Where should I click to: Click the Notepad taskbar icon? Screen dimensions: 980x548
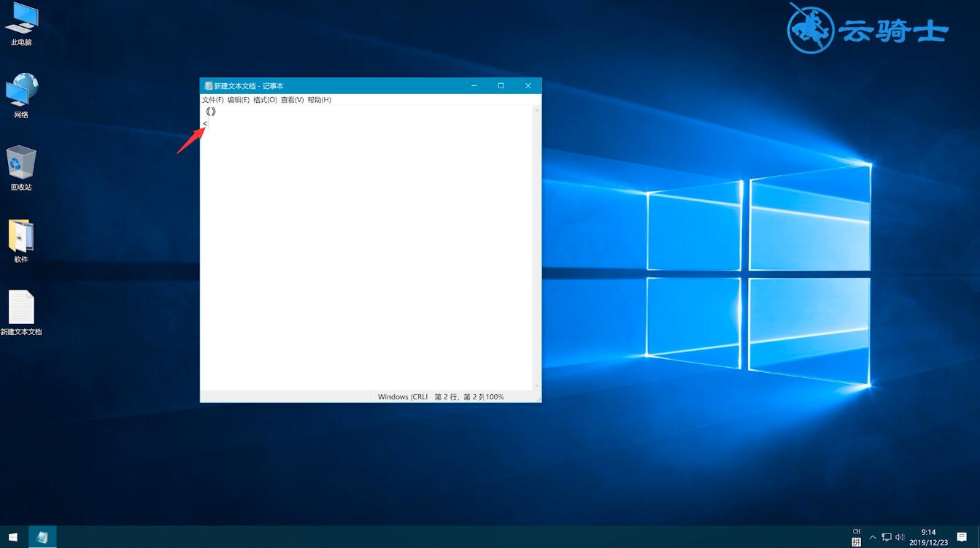pos(42,537)
